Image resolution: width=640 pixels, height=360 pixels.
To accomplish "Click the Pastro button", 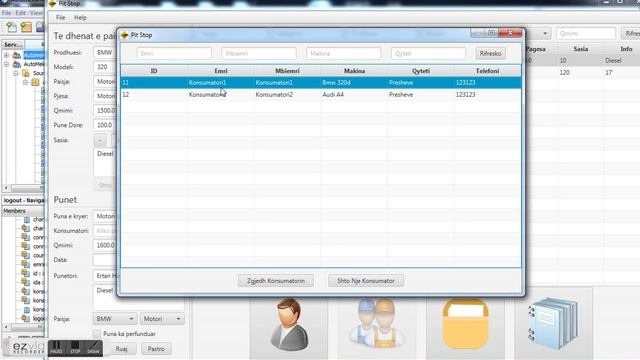I will pos(156,349).
